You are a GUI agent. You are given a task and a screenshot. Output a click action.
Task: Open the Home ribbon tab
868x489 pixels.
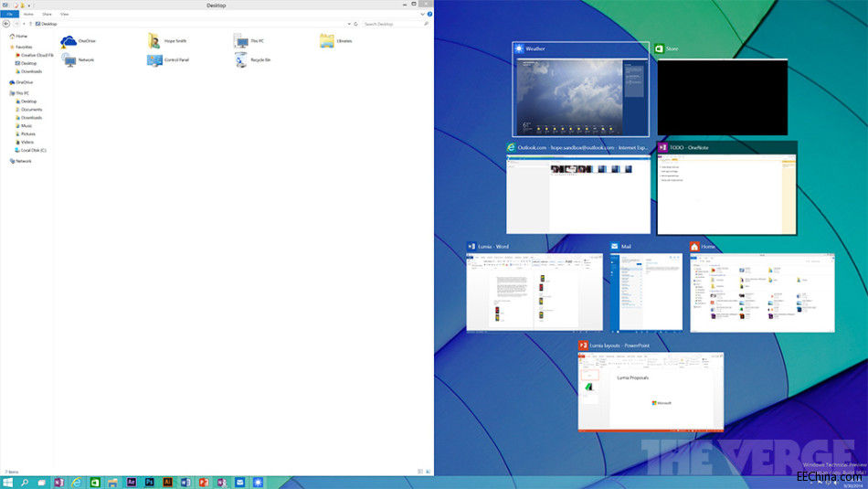pyautogui.click(x=28, y=14)
